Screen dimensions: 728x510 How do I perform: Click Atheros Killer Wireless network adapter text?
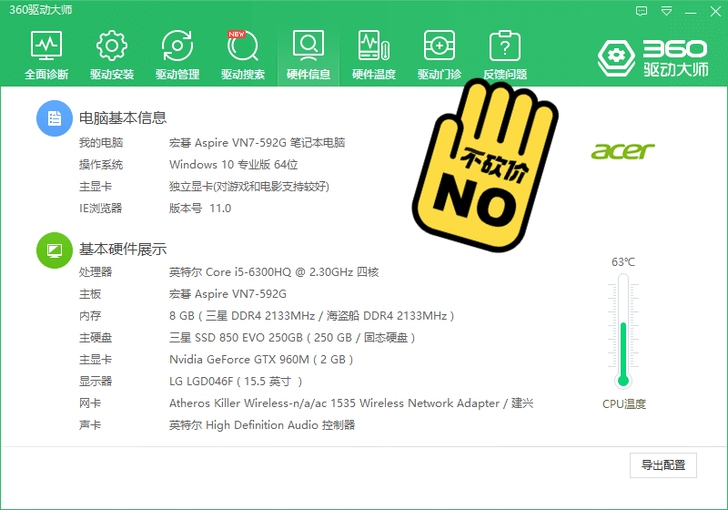coord(351,403)
